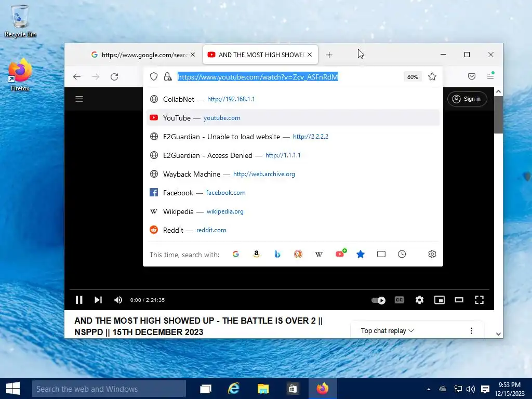The width and height of the screenshot is (532, 399).
Task: Close the YouTube video tab
Action: click(310, 55)
